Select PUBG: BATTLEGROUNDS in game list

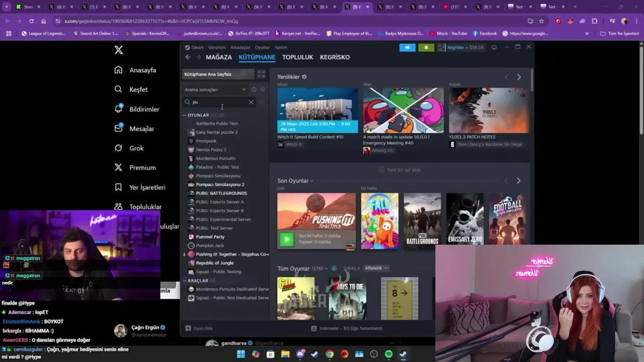(221, 193)
